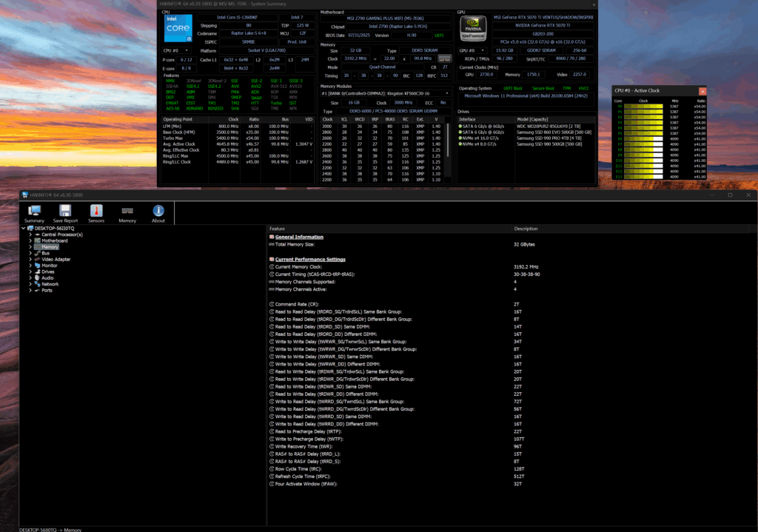Expand the Video Adapter node chevron
Viewport: 758px width, 532px height.
click(30, 260)
